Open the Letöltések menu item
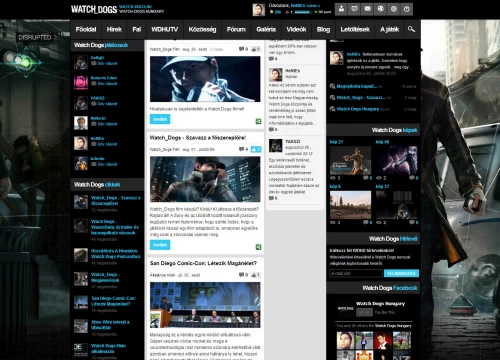The height and width of the screenshot is (360, 500). 355,29
